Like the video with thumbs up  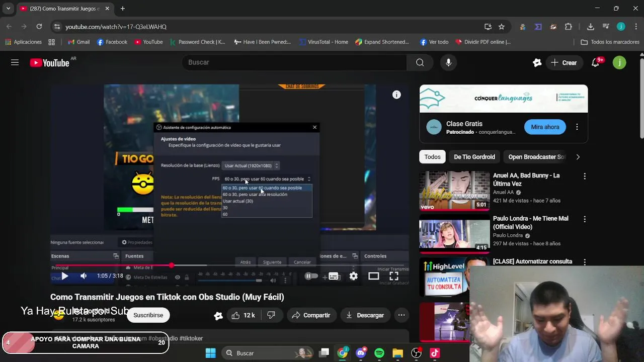coord(243,315)
